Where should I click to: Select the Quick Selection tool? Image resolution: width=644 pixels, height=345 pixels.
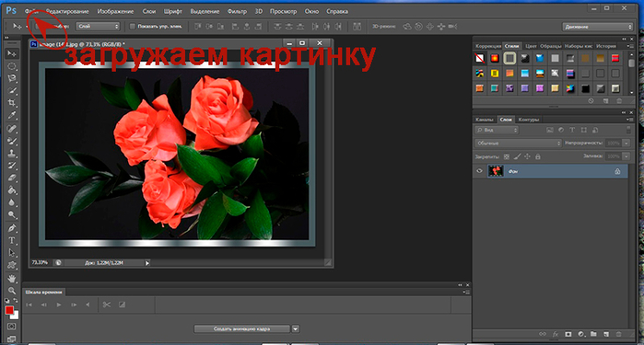point(11,91)
